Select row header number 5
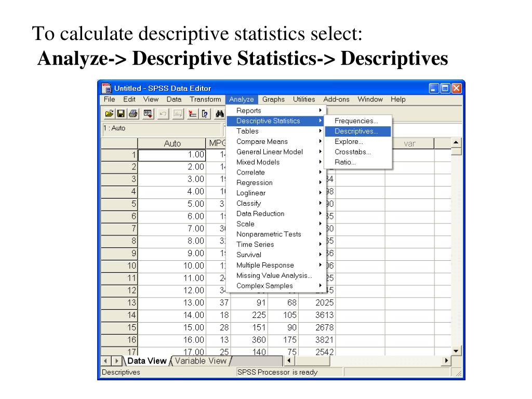This screenshot has height=399, width=532. click(119, 204)
